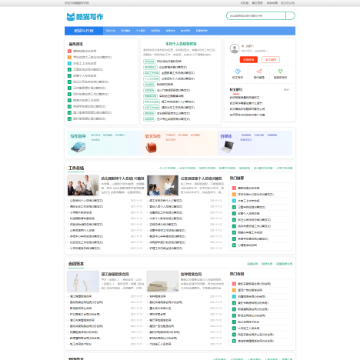Image resolution: width=360 pixels, height=360 pixels.
Task: Open the business people article thumbnail
Action: click(x=83, y=185)
